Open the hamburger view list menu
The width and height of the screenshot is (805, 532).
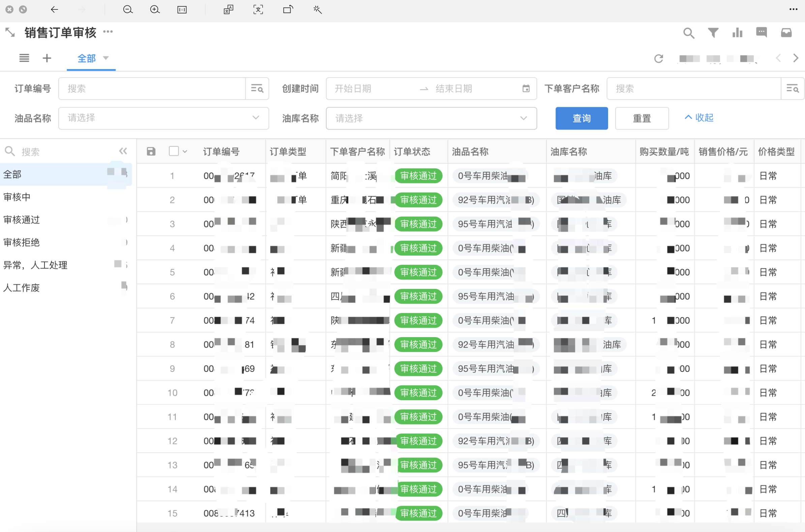[24, 58]
